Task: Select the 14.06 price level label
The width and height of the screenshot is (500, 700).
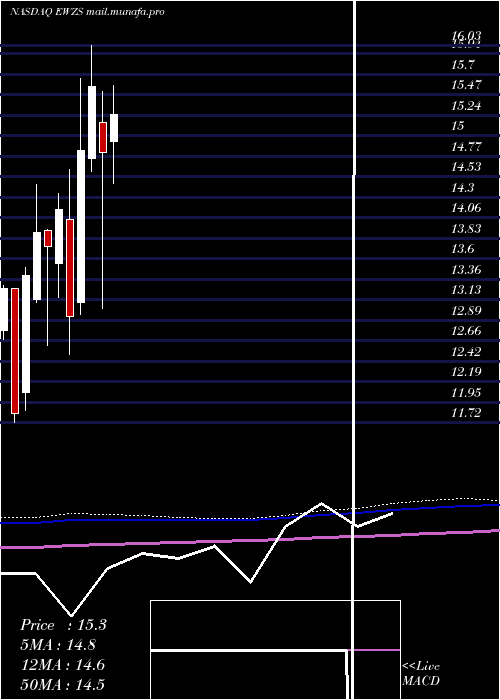Action: 467,208
